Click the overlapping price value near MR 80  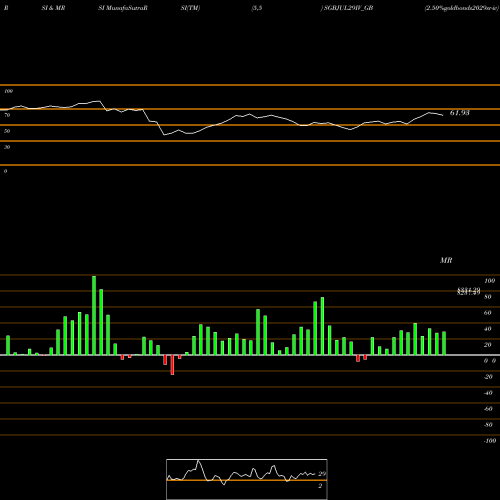coord(468,291)
